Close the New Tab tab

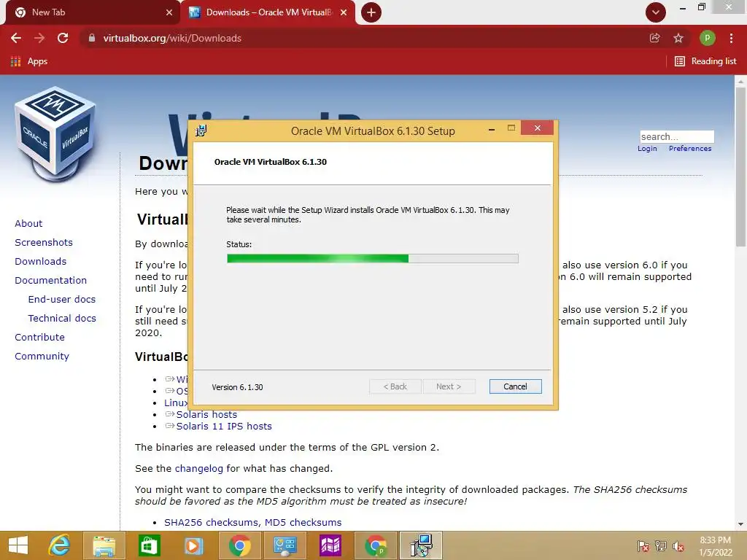tap(169, 12)
